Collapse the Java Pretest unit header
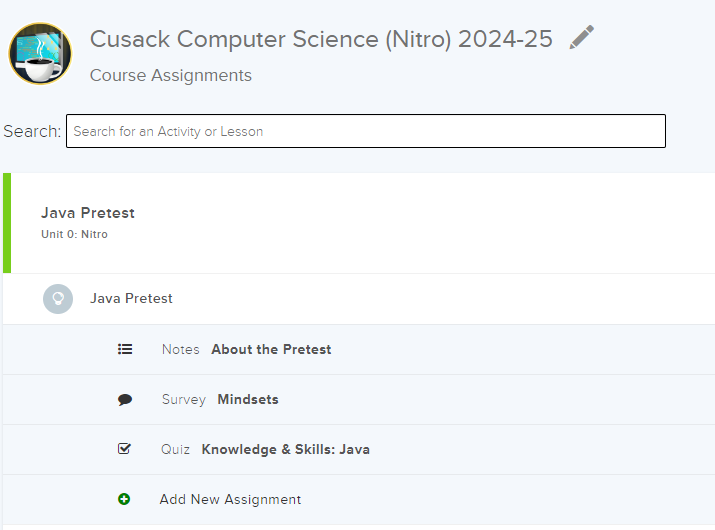The height and width of the screenshot is (530, 715). [x=88, y=213]
